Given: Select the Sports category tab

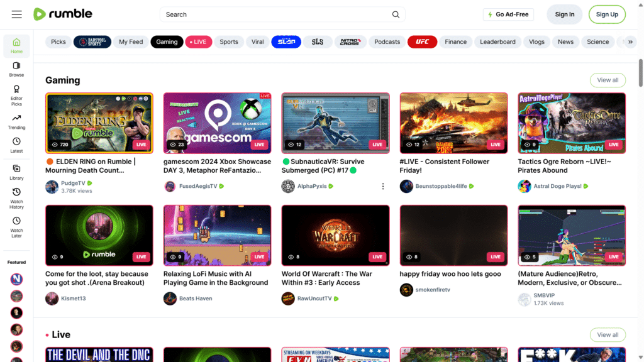Looking at the screenshot, I should tap(229, 42).
